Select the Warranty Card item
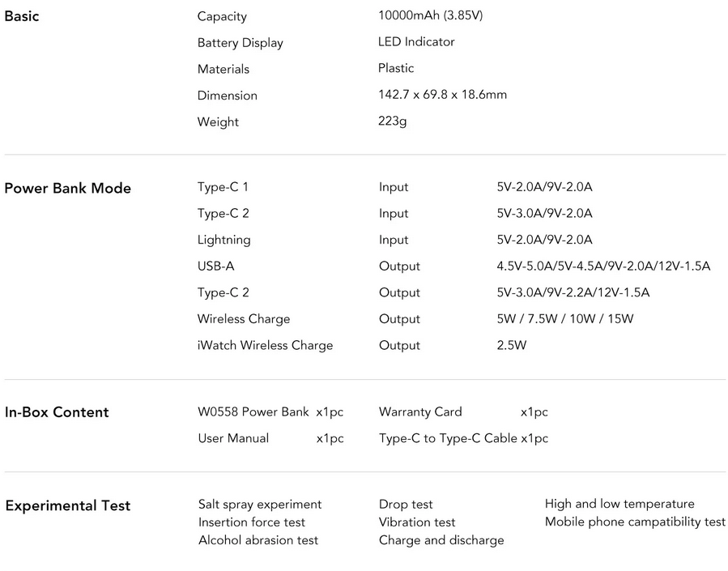This screenshot has width=728, height=571. [x=420, y=412]
